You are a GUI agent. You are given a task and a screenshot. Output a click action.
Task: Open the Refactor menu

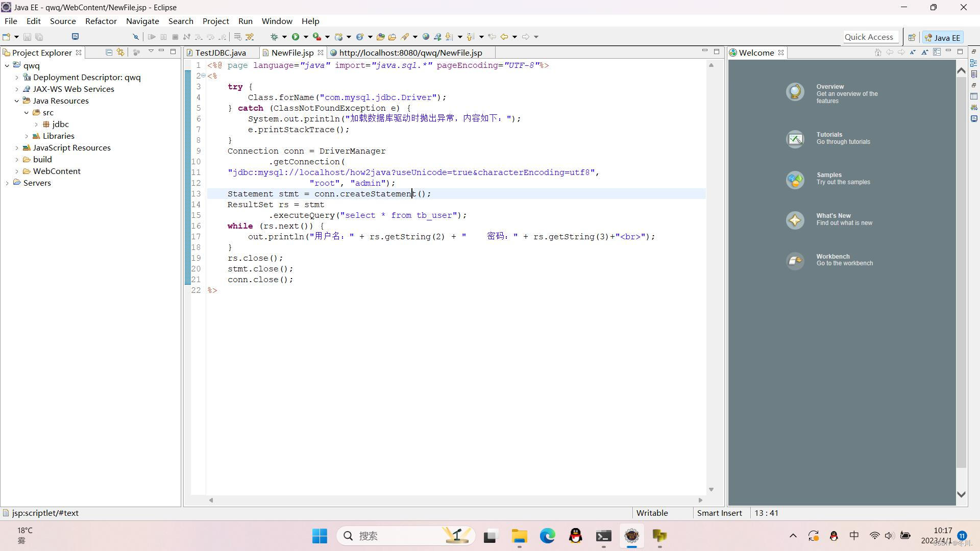(x=101, y=21)
